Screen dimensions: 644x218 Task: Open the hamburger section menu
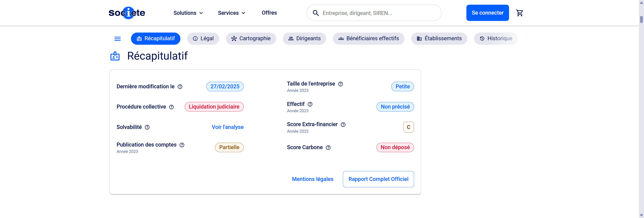tap(118, 39)
